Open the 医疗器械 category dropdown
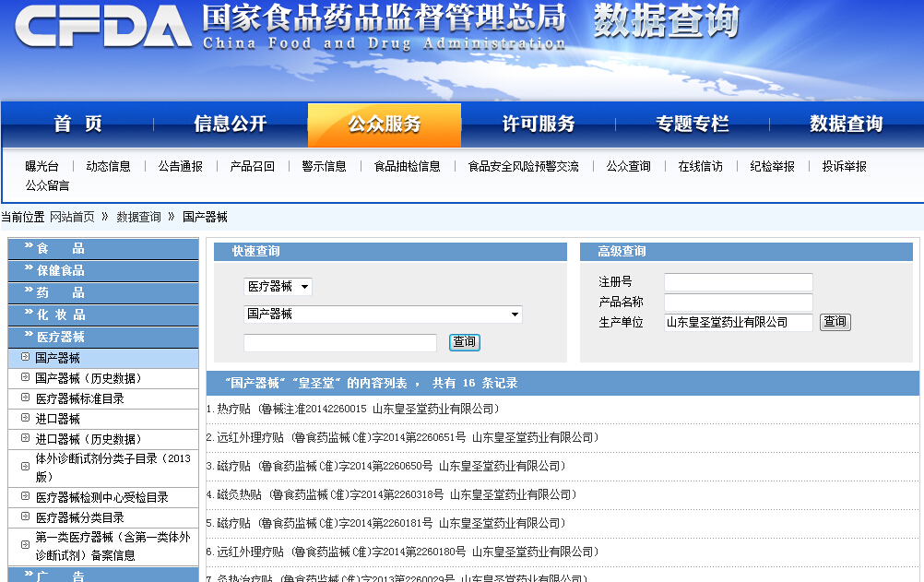 pos(278,287)
